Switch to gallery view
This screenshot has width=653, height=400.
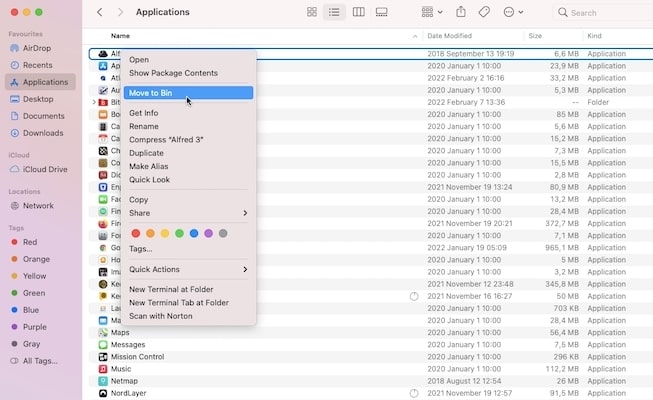pos(381,12)
